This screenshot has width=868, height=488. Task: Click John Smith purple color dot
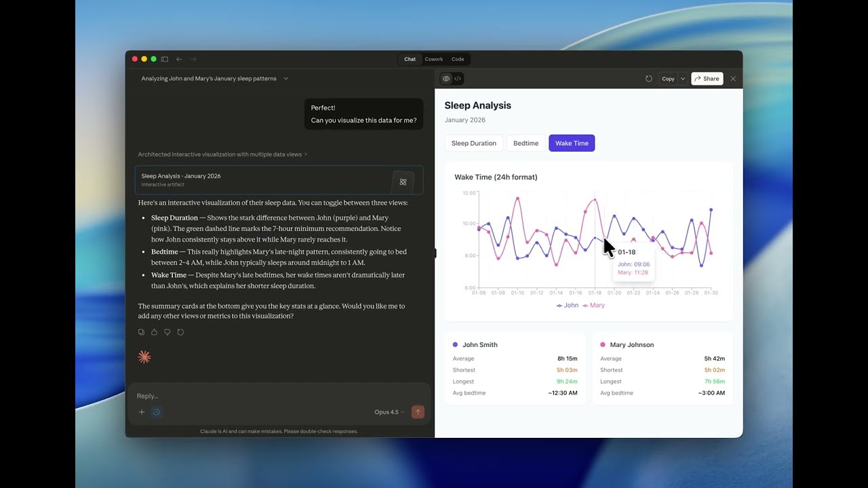[455, 345]
